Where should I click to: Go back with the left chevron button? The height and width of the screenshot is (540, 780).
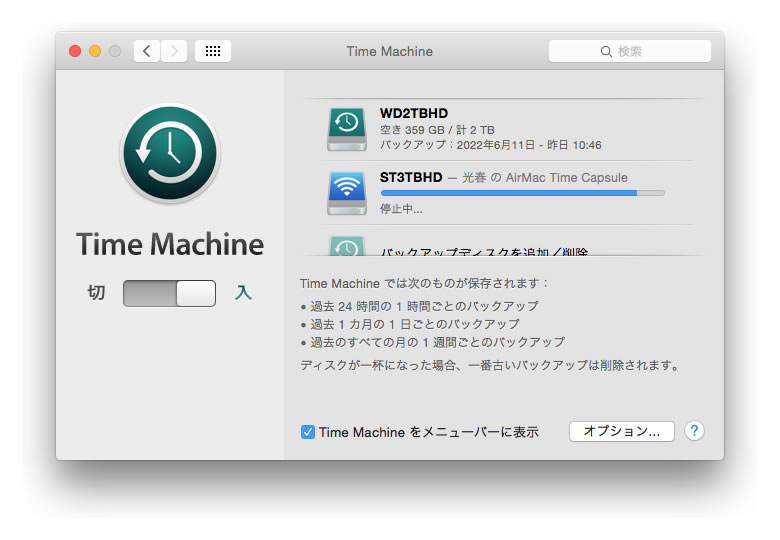pos(147,51)
